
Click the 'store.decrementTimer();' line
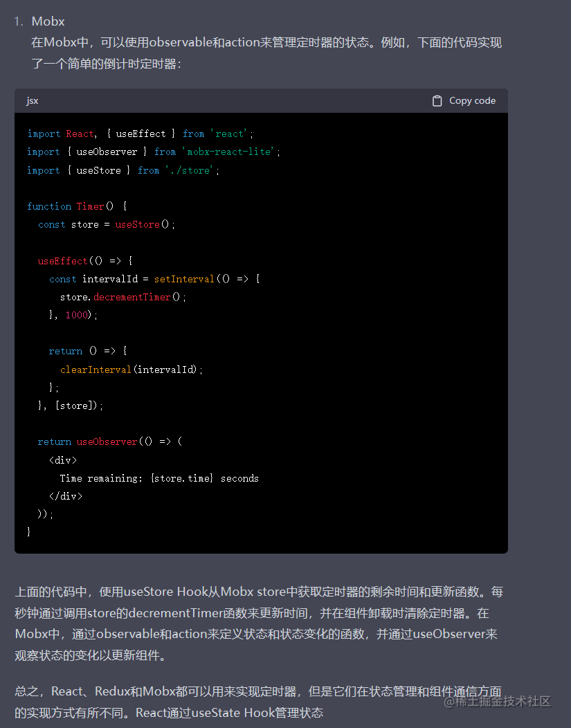(123, 297)
